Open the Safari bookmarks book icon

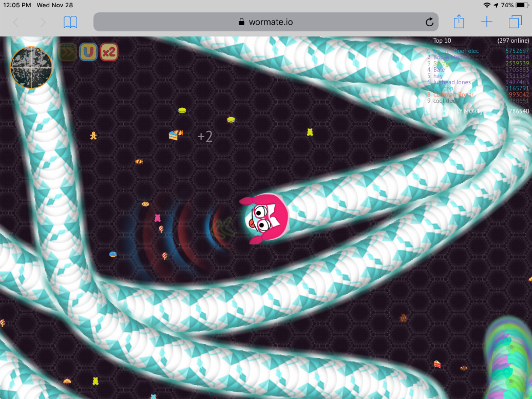[70, 22]
